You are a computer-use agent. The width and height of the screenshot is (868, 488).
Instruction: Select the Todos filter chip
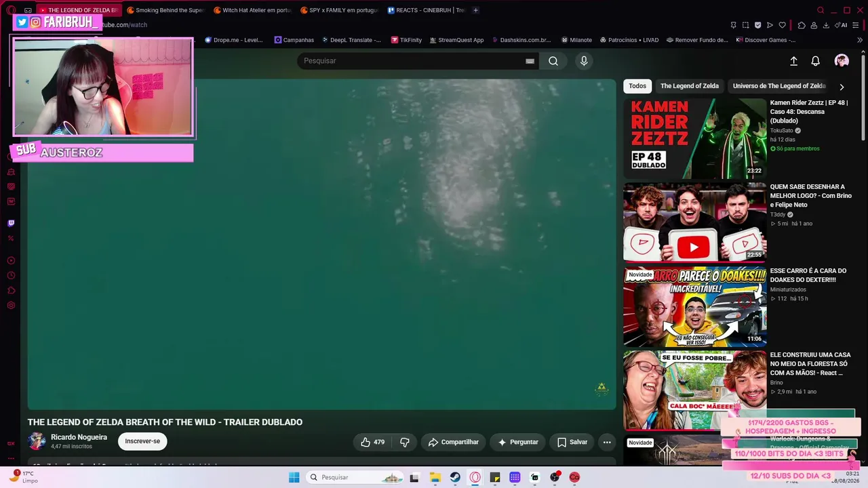(x=637, y=86)
